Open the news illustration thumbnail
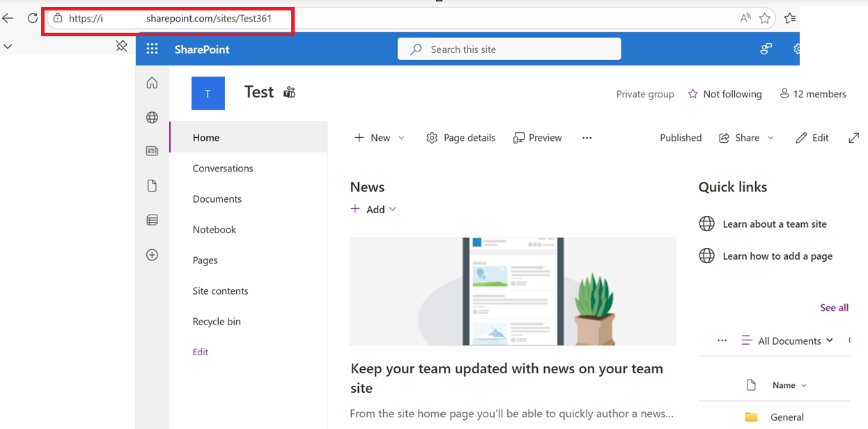 [513, 292]
